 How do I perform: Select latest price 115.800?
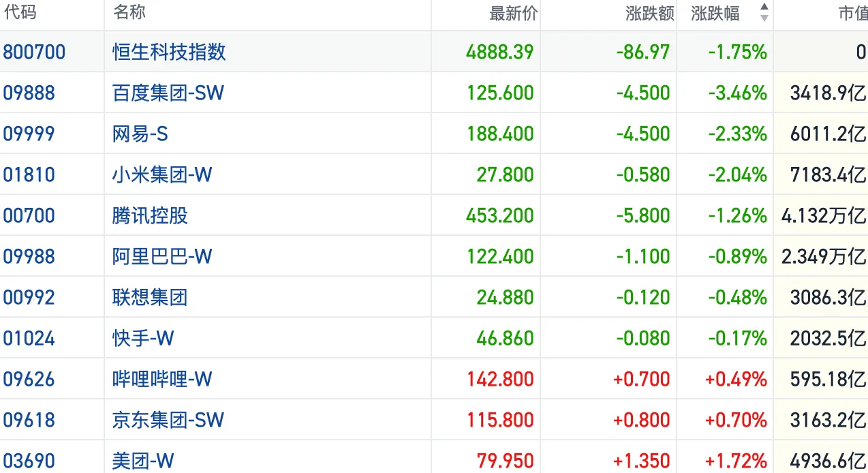pos(500,420)
